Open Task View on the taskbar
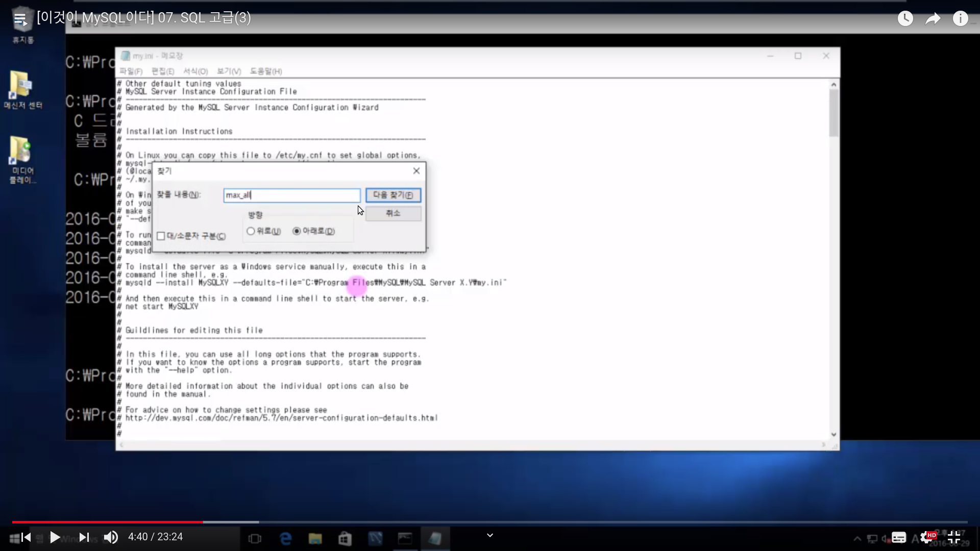This screenshot has width=980, height=551. click(x=255, y=539)
